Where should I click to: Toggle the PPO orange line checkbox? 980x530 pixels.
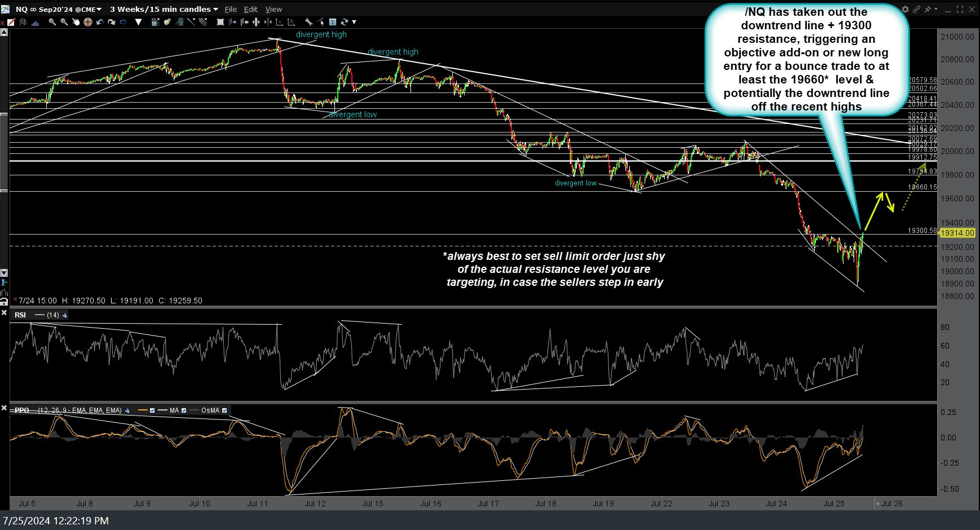152,410
